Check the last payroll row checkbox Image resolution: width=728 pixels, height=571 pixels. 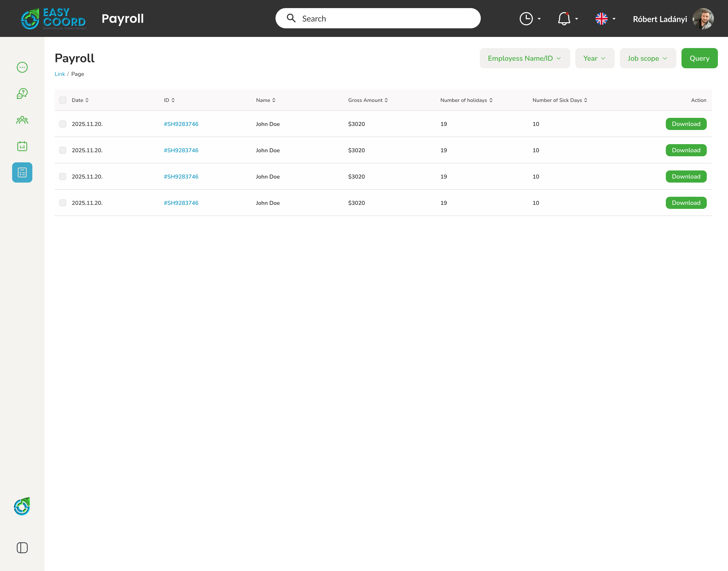62,203
